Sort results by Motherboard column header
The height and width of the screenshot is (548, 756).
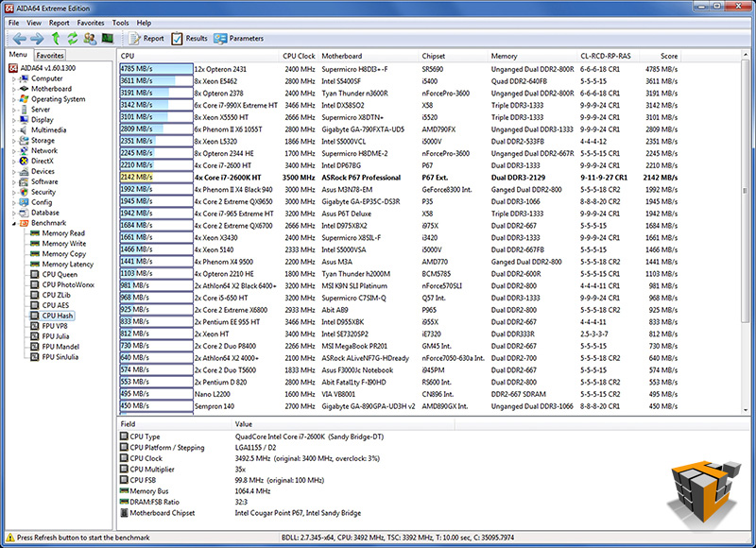click(369, 56)
